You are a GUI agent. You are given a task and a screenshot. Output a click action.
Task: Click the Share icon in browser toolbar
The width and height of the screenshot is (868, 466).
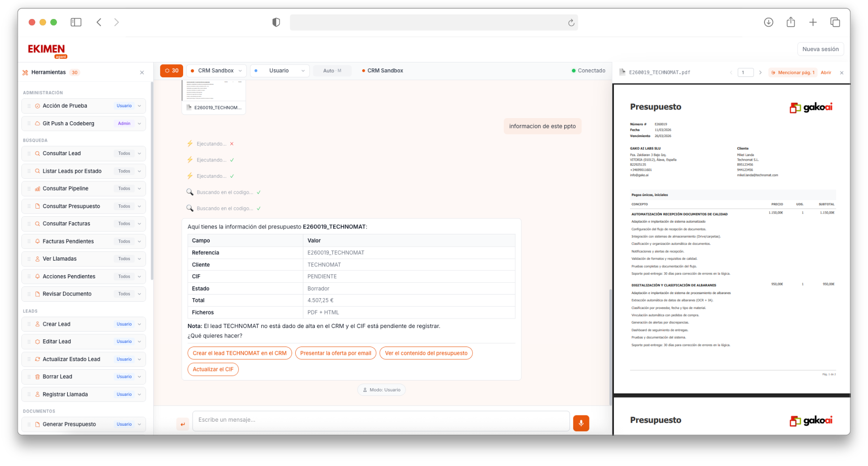[x=790, y=22]
